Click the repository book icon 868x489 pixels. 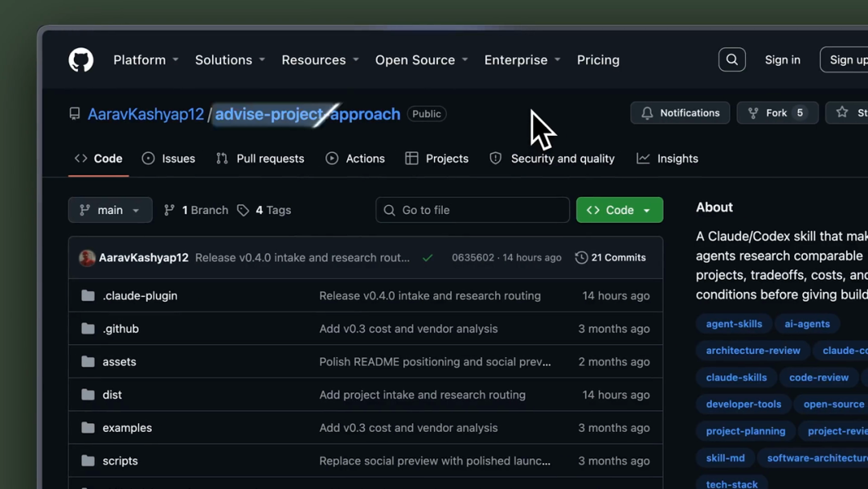tap(75, 114)
